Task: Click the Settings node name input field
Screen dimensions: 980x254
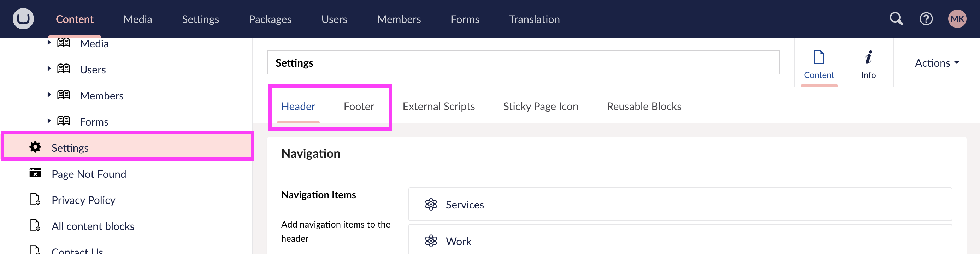Action: (523, 63)
